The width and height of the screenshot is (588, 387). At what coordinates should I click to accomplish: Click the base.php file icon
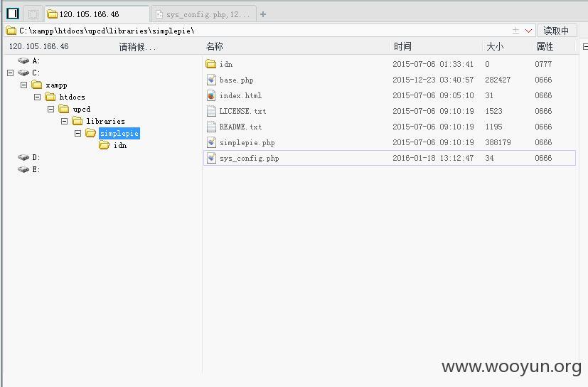click(211, 80)
